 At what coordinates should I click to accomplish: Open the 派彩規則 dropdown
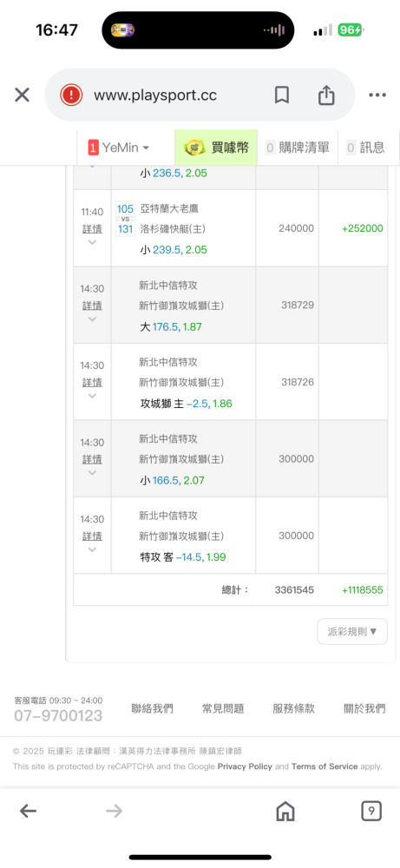(x=352, y=632)
